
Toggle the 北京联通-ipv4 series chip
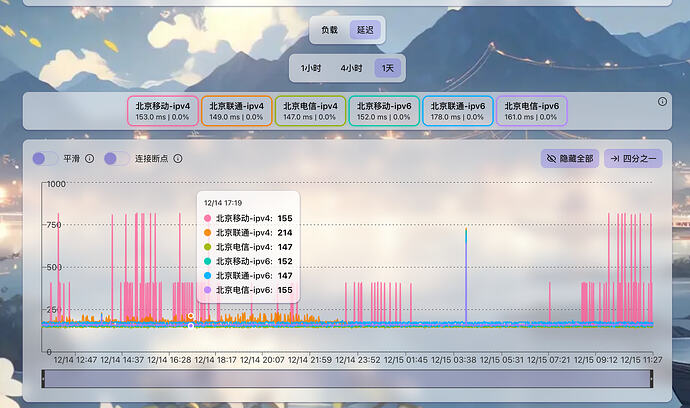[x=237, y=111]
